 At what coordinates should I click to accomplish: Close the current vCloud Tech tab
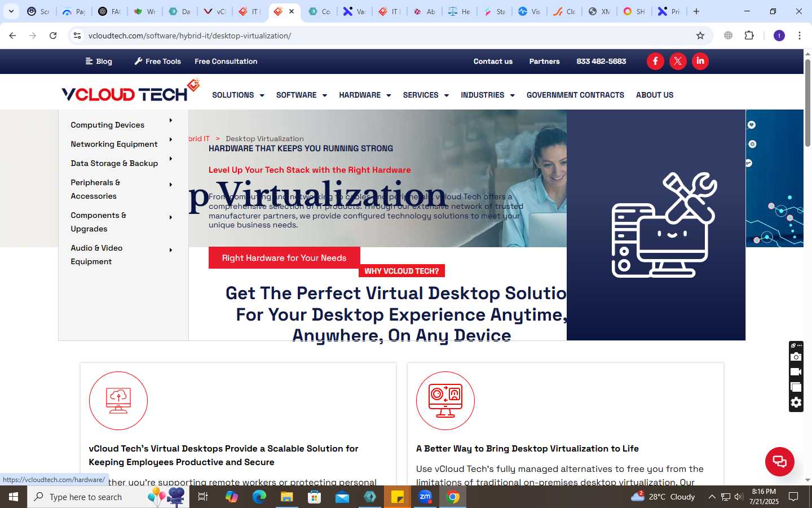(x=292, y=11)
